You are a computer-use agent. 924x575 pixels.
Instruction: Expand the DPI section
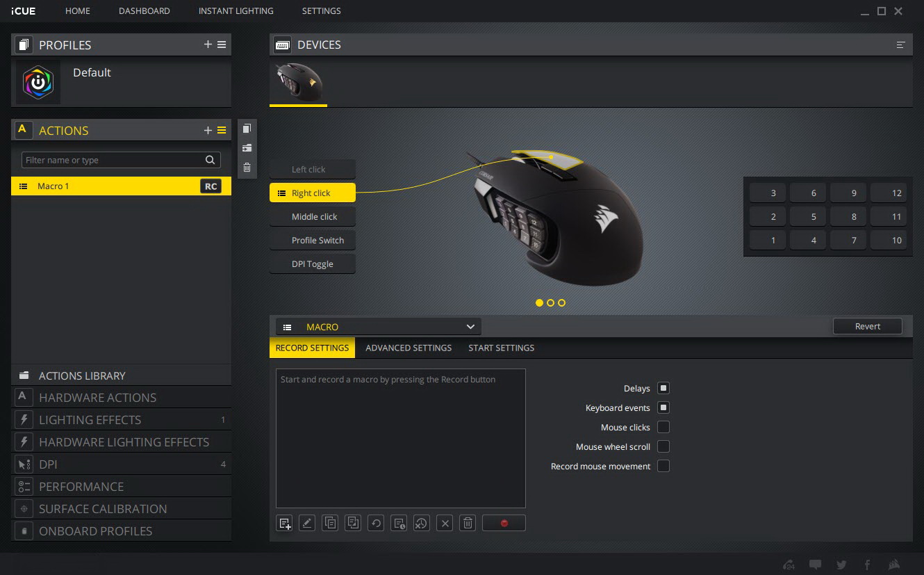coord(121,464)
